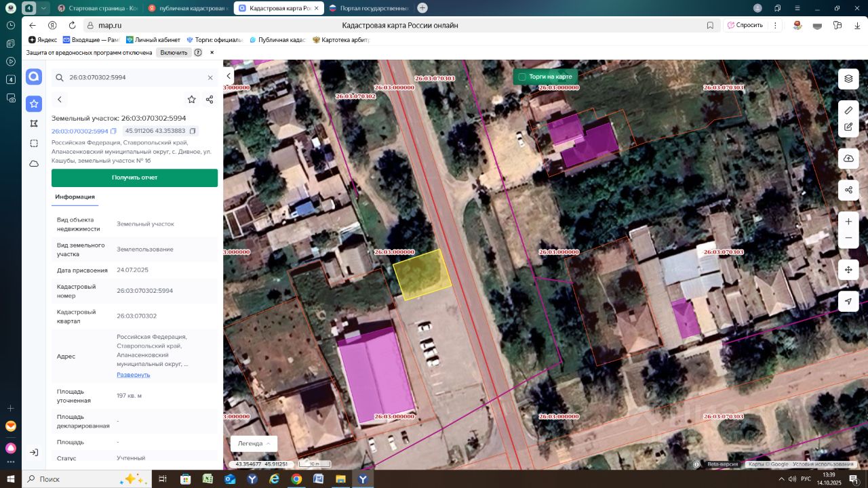Image resolution: width=868 pixels, height=488 pixels.
Task: Open Excel from the taskbar
Action: coord(208,479)
